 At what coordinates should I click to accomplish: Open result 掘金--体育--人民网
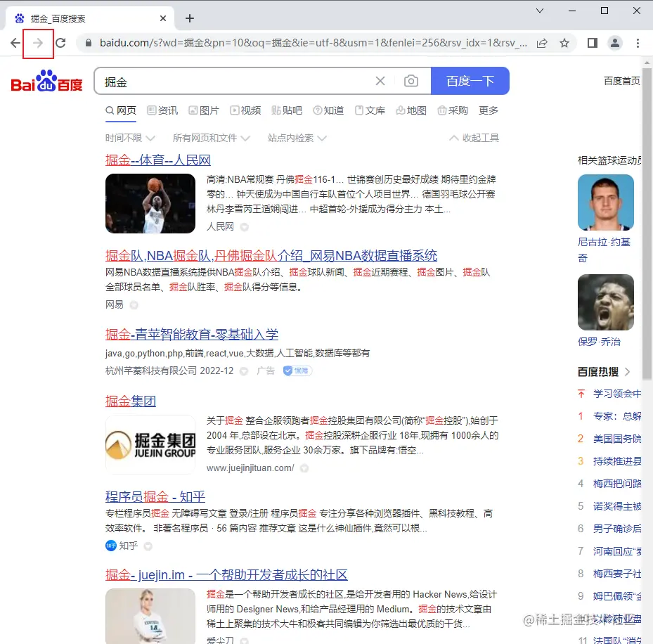coord(158,160)
